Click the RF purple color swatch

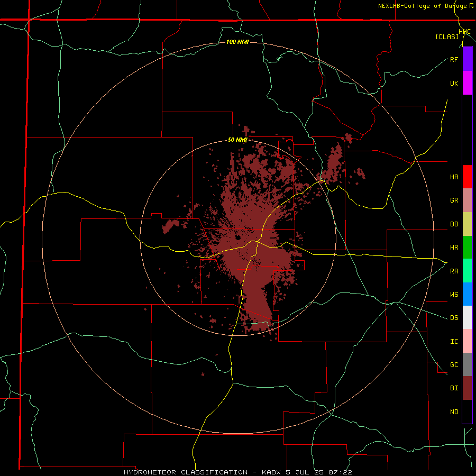point(467,59)
